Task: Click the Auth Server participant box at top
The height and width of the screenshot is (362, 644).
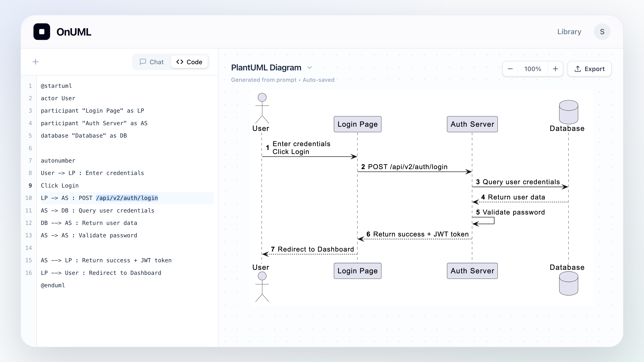Action: [472, 124]
